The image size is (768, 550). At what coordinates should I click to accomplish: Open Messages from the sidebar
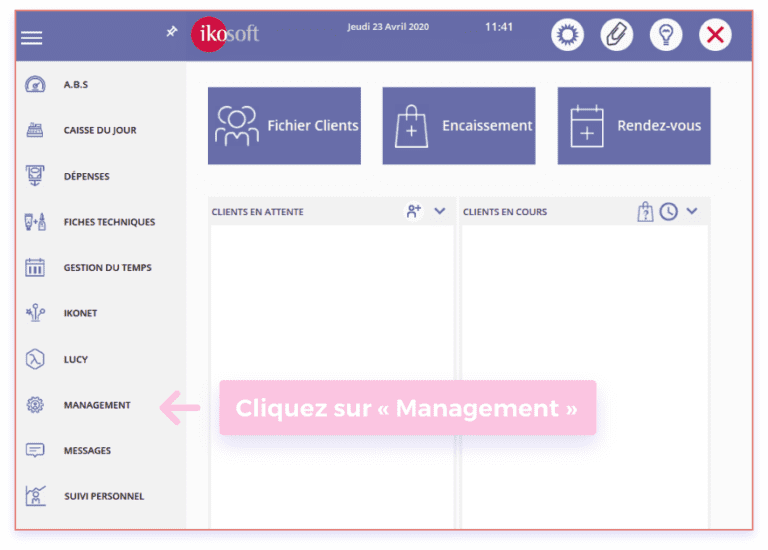pos(87,451)
